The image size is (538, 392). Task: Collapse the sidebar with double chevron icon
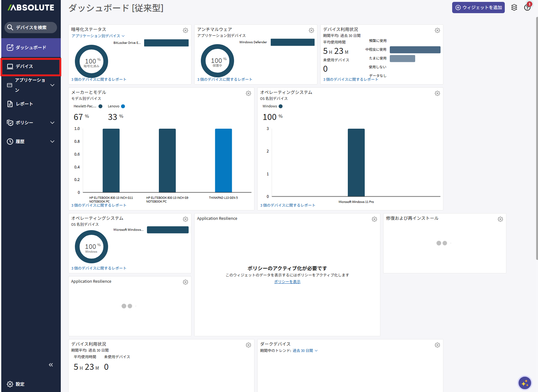tap(51, 365)
